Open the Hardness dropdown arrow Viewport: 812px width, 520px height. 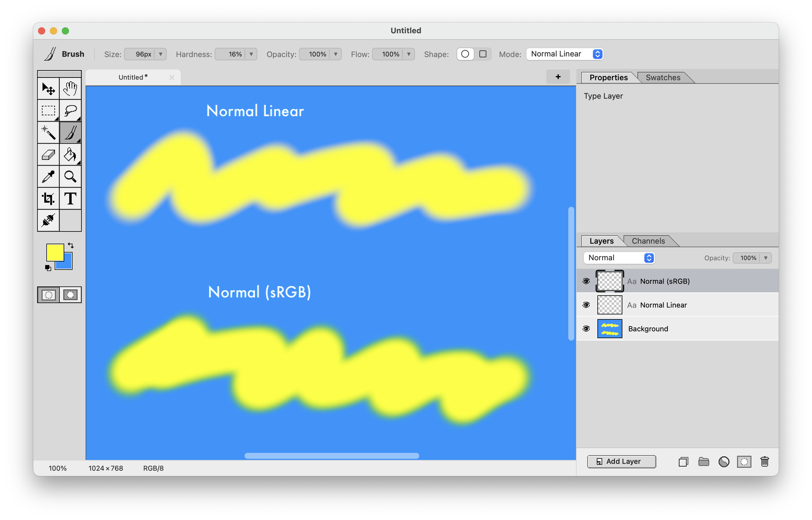(251, 54)
